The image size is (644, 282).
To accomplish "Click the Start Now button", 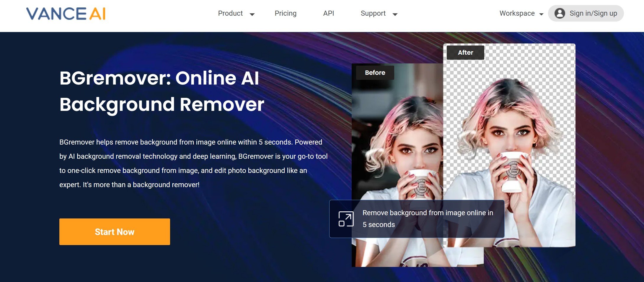I will point(115,232).
